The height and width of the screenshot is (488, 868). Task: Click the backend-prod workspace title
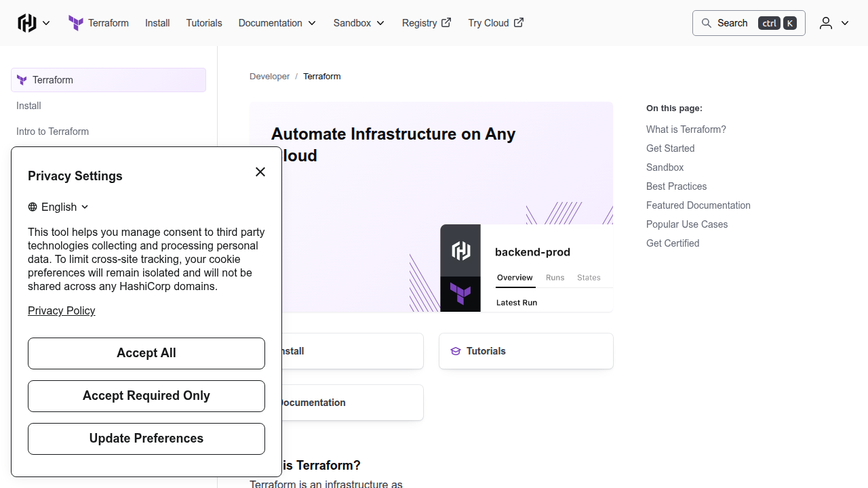pyautogui.click(x=532, y=252)
